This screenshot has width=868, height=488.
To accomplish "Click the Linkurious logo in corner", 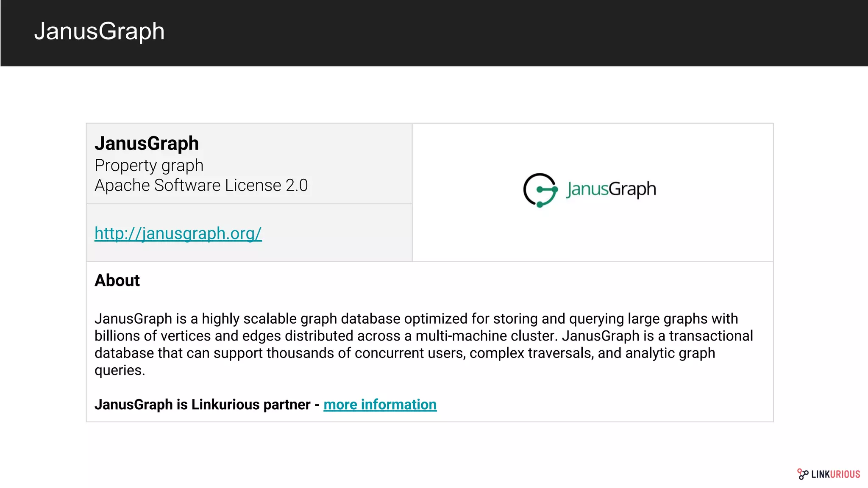I will pyautogui.click(x=829, y=474).
